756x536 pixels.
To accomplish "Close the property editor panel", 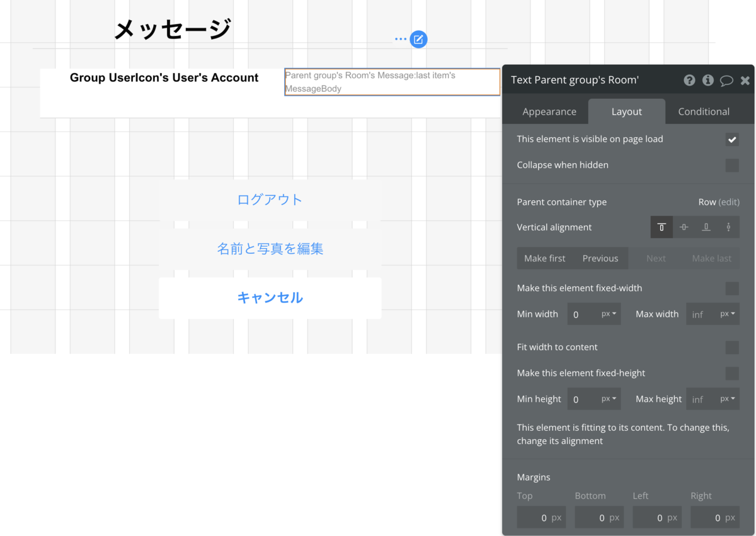I will point(745,80).
